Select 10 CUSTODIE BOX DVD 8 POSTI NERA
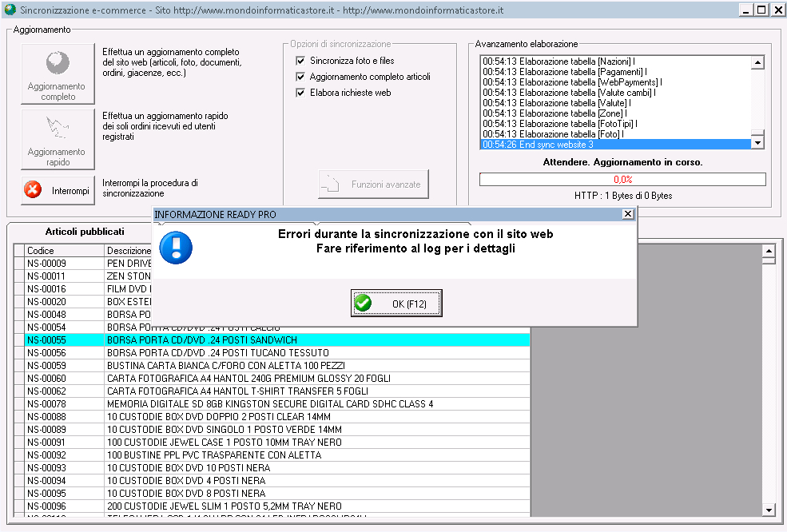Screen dimensions: 787x532 pos(277,494)
